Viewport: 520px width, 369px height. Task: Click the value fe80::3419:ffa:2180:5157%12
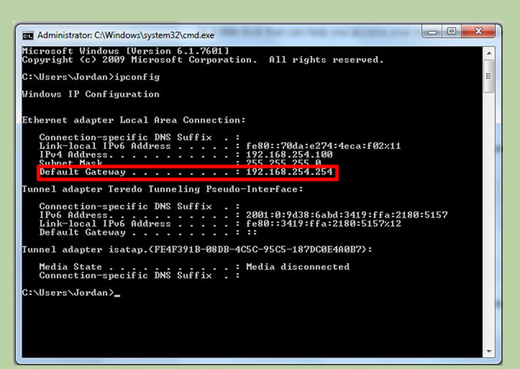(x=323, y=224)
